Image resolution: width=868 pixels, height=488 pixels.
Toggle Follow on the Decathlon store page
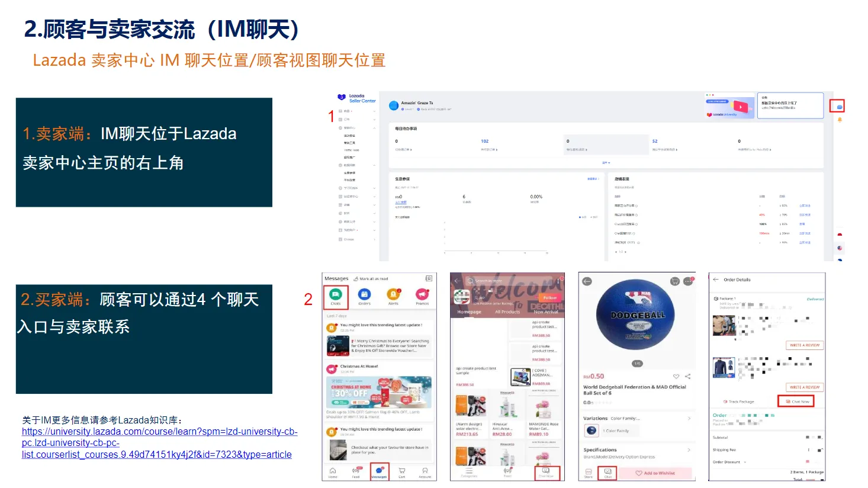tap(549, 298)
